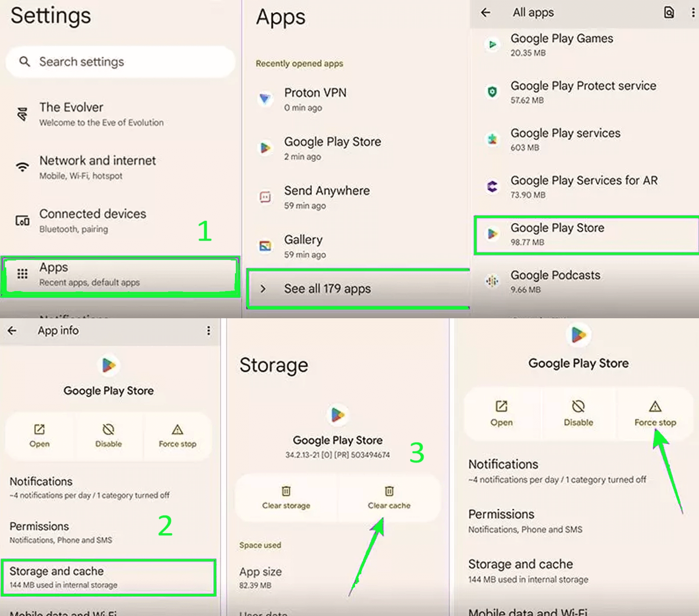Go back from the App info screen
The image size is (699, 616).
pyautogui.click(x=12, y=331)
